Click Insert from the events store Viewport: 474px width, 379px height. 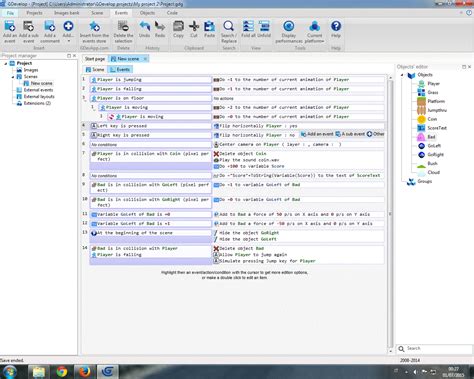click(94, 31)
